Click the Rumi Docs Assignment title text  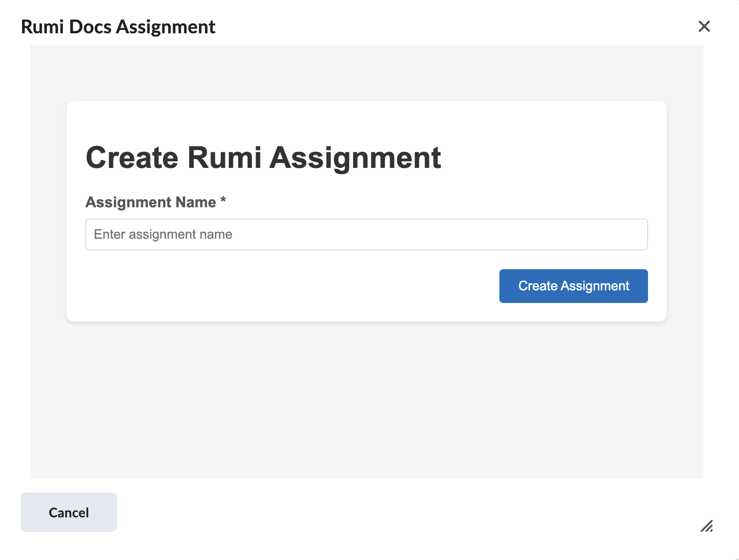(x=118, y=27)
